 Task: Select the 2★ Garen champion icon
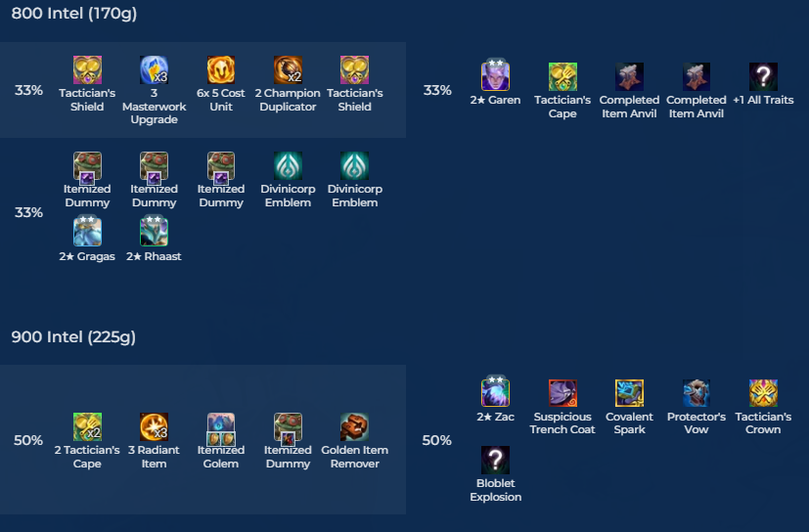[x=495, y=75]
